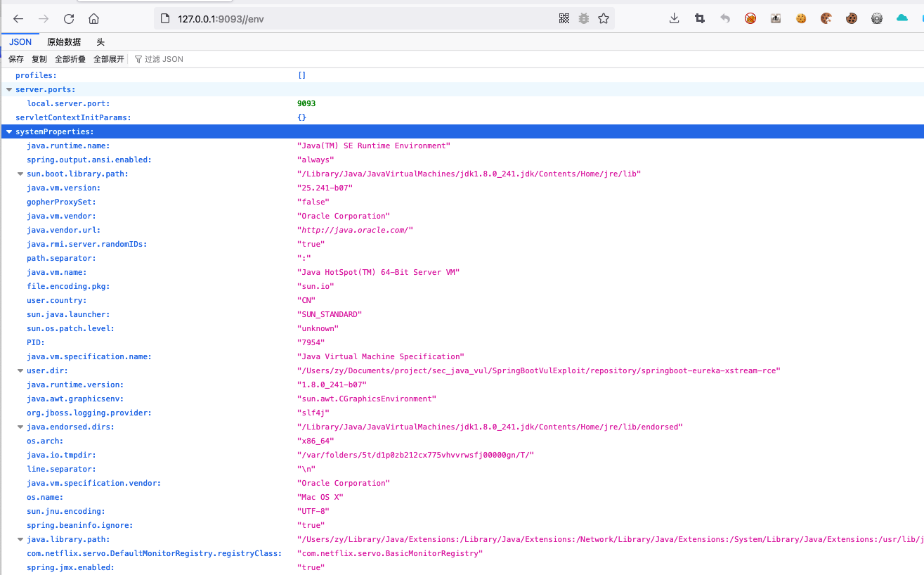The image size is (924, 575).
Task: Click the filter funnel icon
Action: point(138,59)
